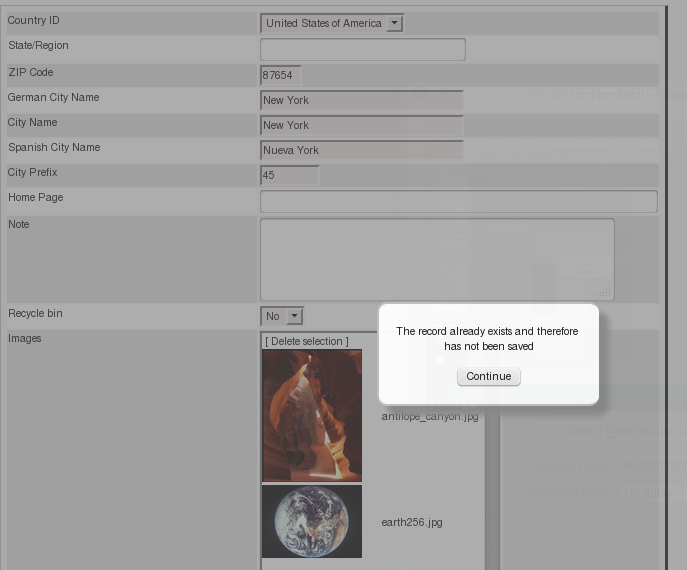Click the Delete selection link

click(x=307, y=341)
